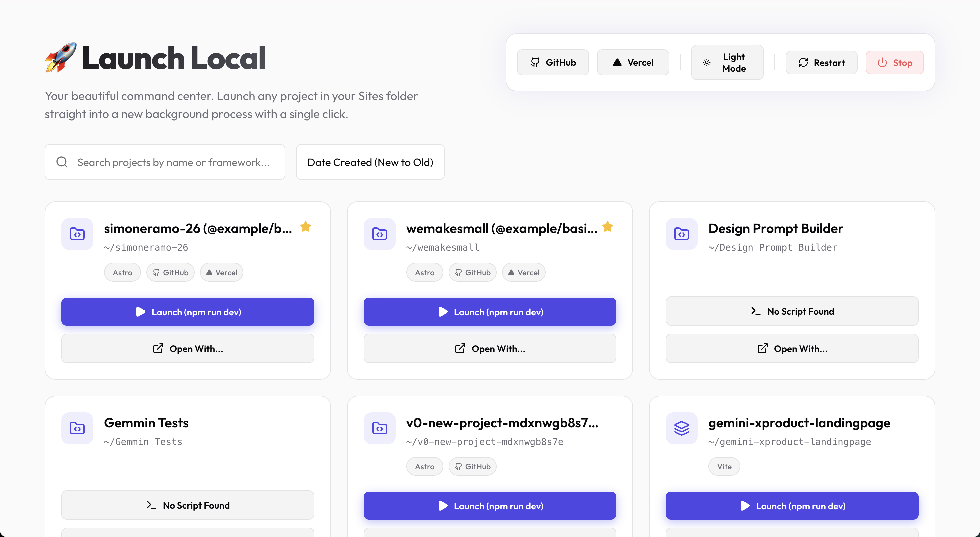Click Restart in the top bar
The image size is (980, 537).
[821, 62]
